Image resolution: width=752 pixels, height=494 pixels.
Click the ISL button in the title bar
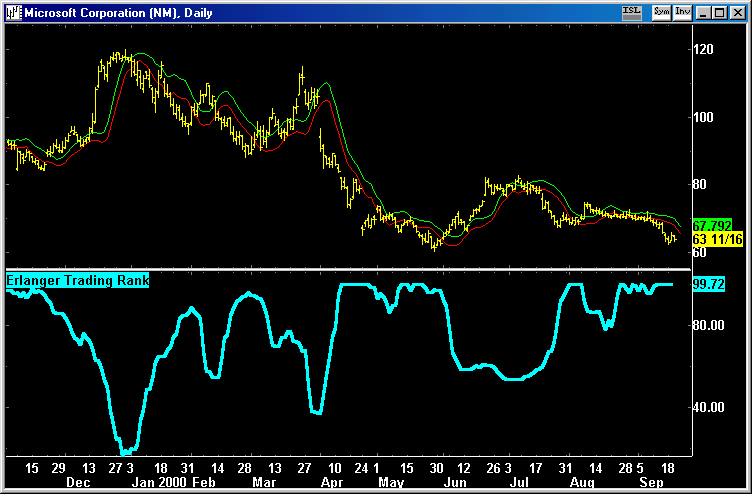(x=632, y=12)
